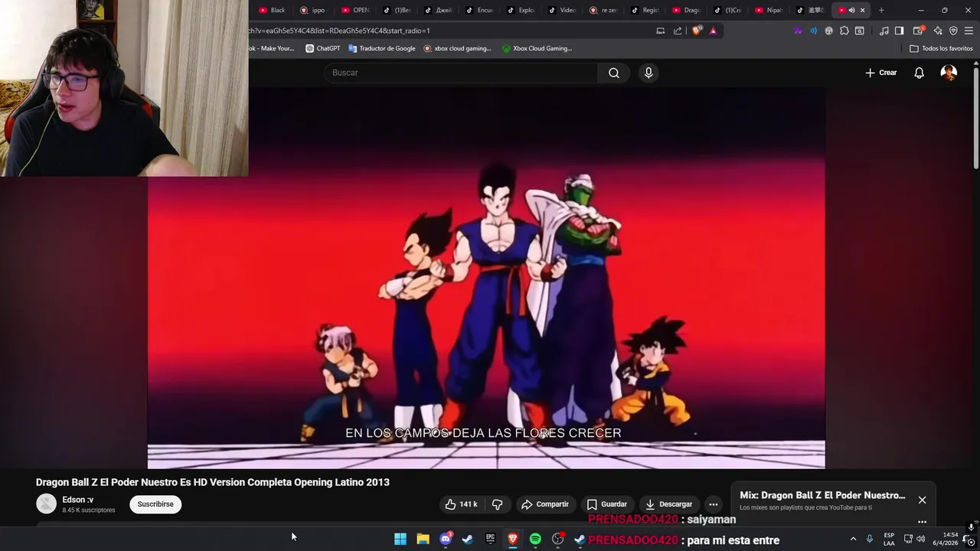The image size is (980, 551).
Task: Open Mix playlist panel three-dot options
Action: tap(922, 522)
